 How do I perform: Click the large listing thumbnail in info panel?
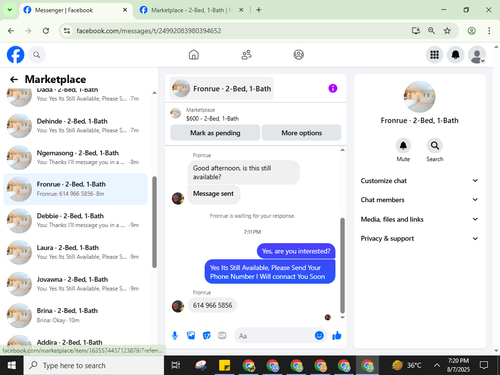click(x=419, y=97)
